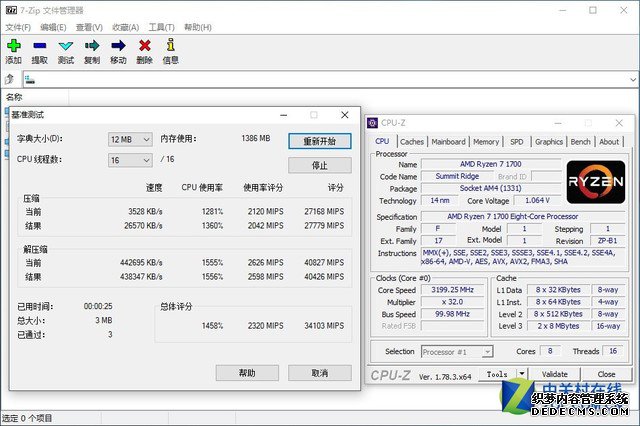The width and height of the screenshot is (640, 426).
Task: Click the Core Speed 3199.25 MHz value
Action: coord(452,290)
